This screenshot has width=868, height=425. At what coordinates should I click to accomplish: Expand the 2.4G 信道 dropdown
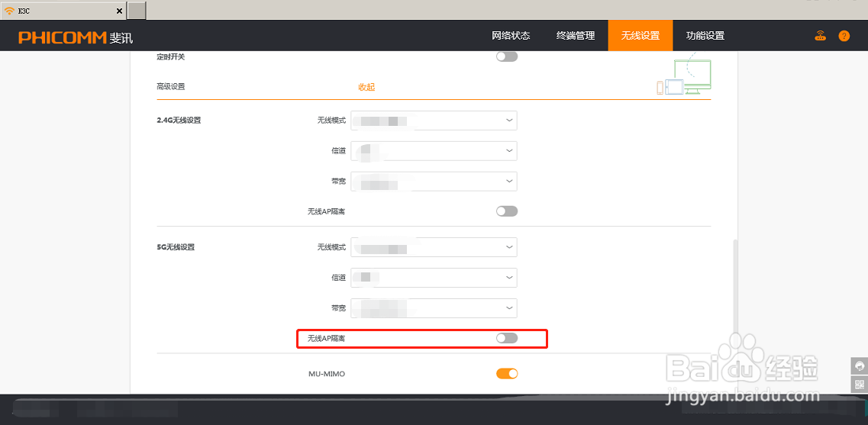pyautogui.click(x=434, y=151)
